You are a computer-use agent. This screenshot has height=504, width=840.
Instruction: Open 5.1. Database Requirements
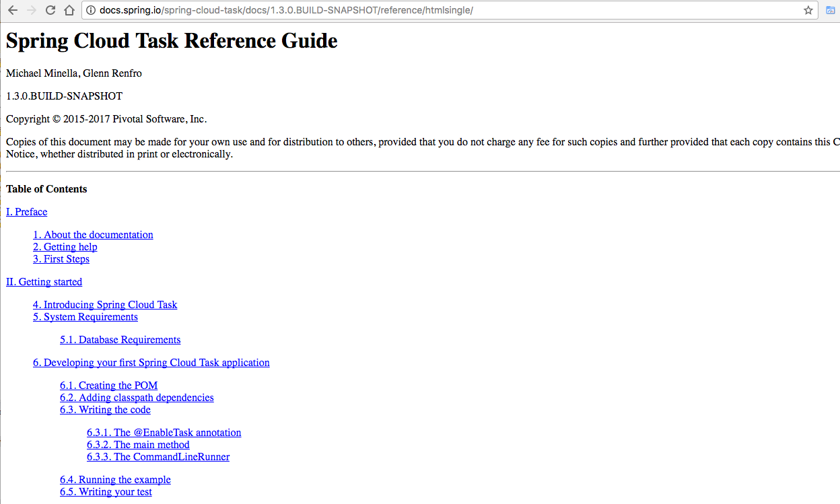pyautogui.click(x=120, y=340)
